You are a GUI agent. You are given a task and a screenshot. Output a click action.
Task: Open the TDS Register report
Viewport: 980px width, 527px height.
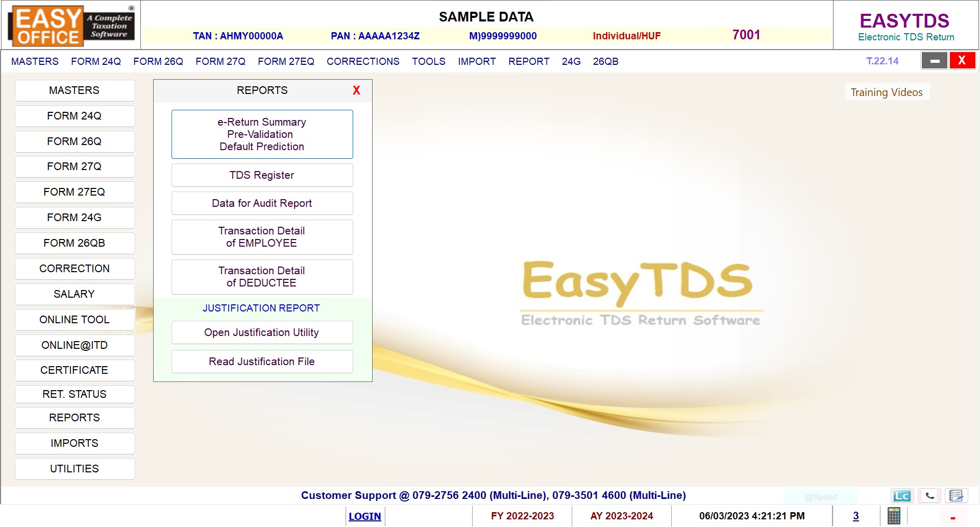click(x=262, y=175)
